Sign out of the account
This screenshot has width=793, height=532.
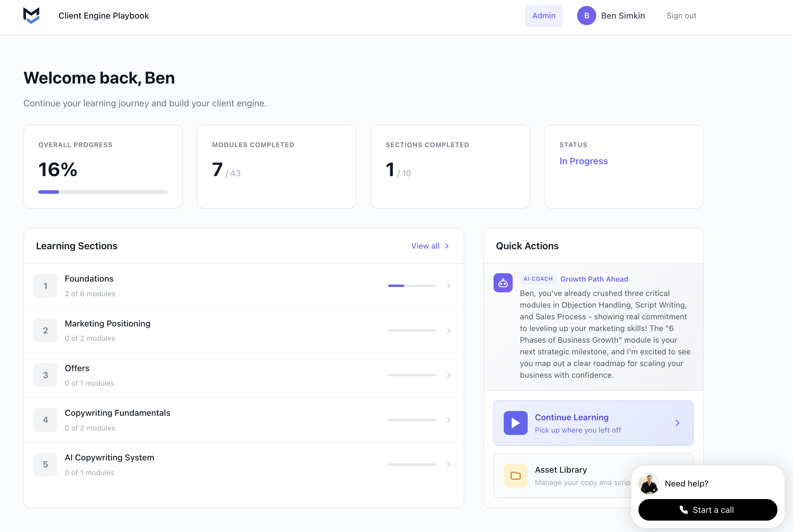(681, 15)
